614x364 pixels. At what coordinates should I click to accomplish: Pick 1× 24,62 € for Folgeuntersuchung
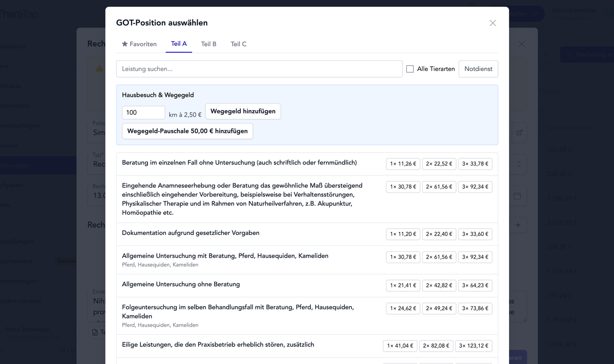pos(403,308)
